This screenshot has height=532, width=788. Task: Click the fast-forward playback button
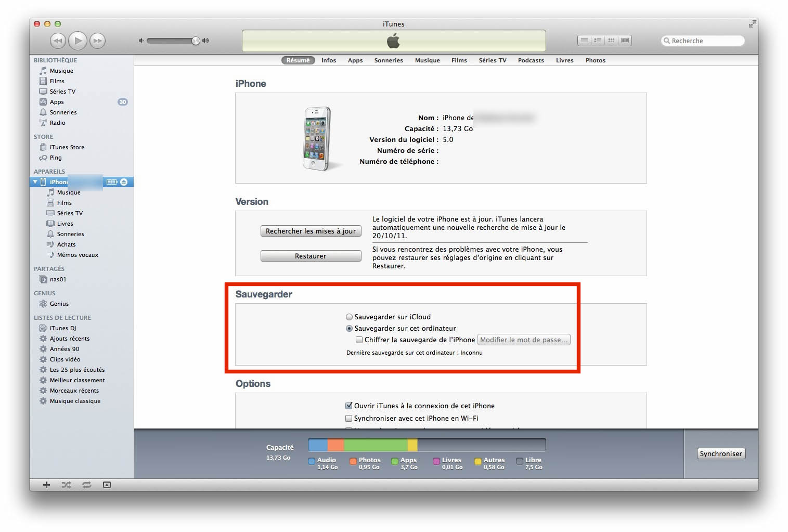(97, 41)
